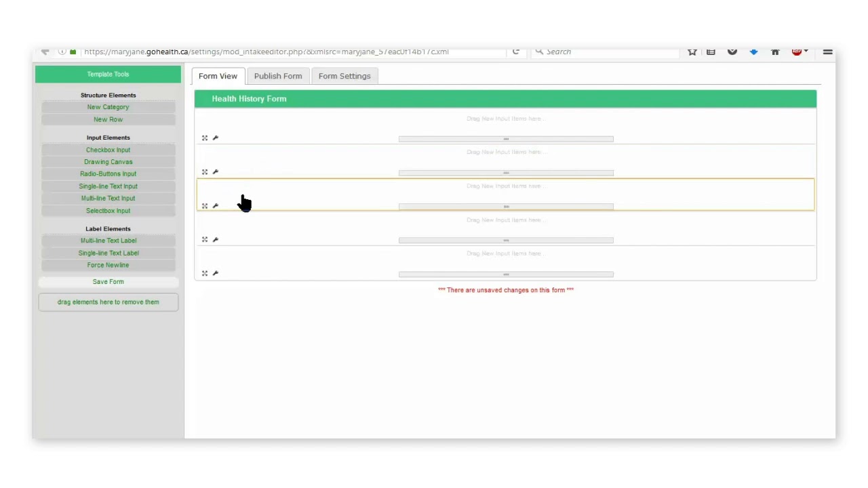Open the downloads arrow icon
This screenshot has height=488, width=868.
pyautogui.click(x=753, y=52)
